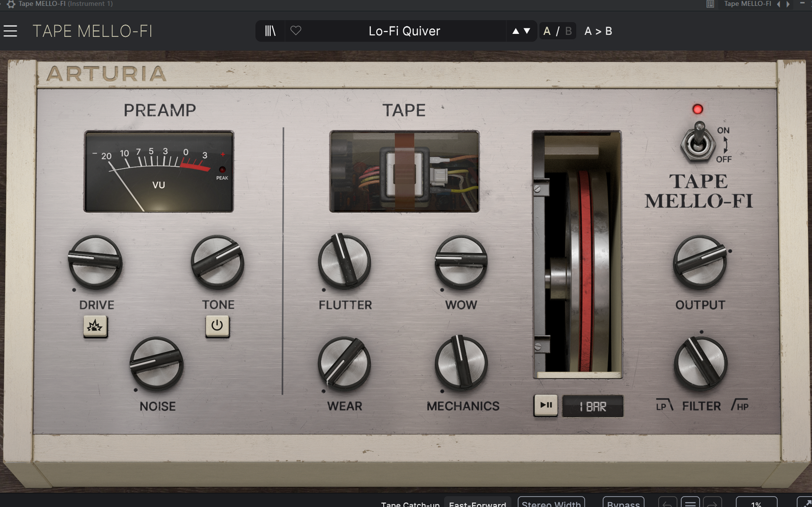This screenshot has height=507, width=812.
Task: Click the LP low-pass filter icon
Action: tap(664, 405)
